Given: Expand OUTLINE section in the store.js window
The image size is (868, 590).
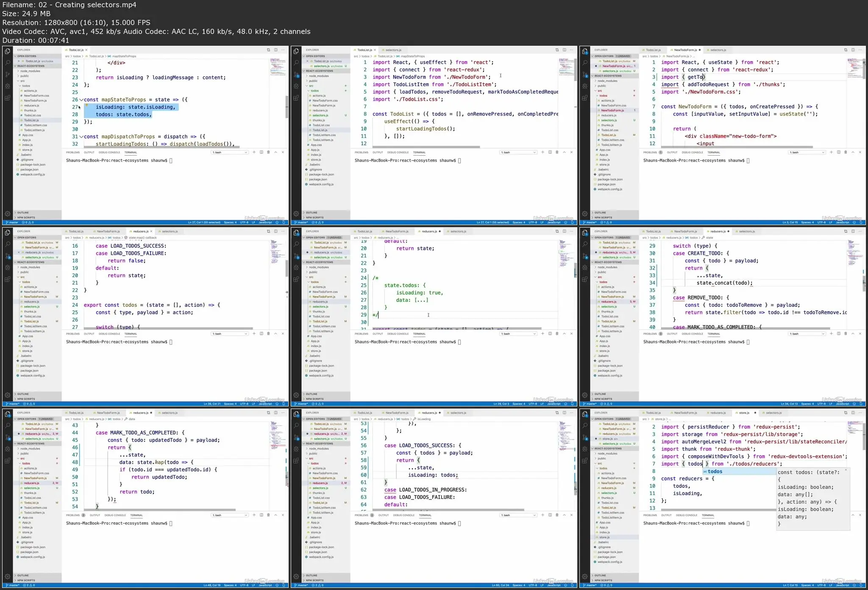Looking at the screenshot, I should [x=600, y=576].
